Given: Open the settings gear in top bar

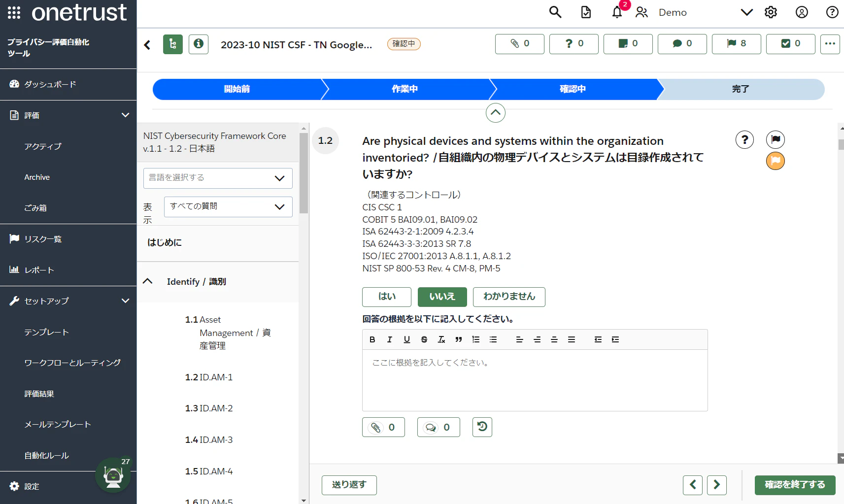Looking at the screenshot, I should (771, 12).
